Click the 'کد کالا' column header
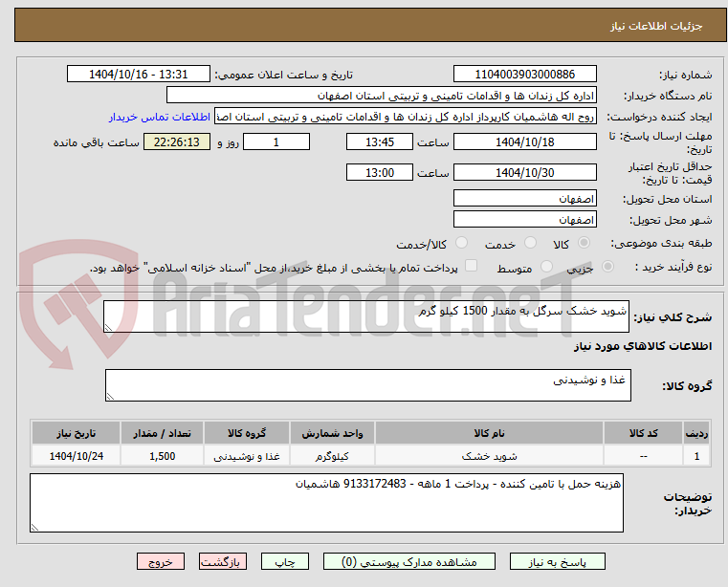 [x=643, y=433]
